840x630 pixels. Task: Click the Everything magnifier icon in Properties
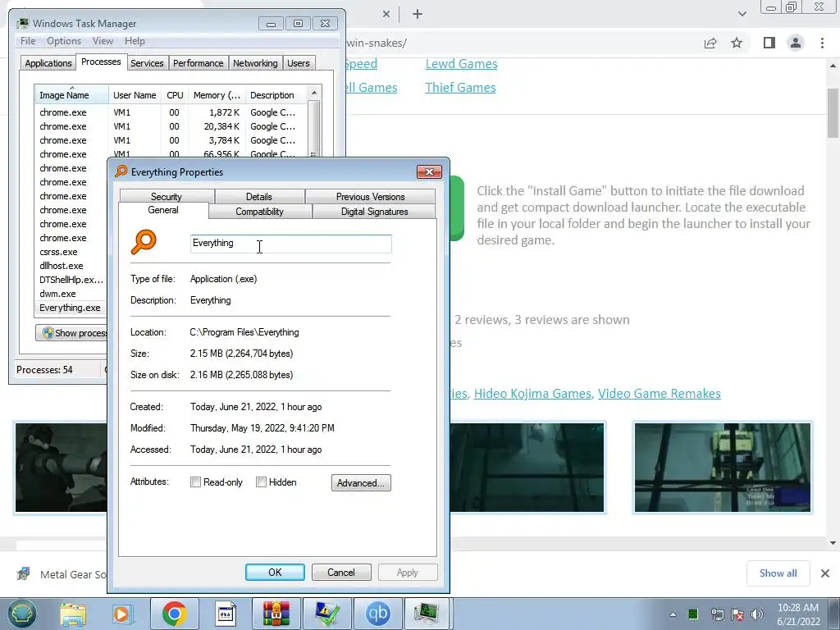coord(144,242)
